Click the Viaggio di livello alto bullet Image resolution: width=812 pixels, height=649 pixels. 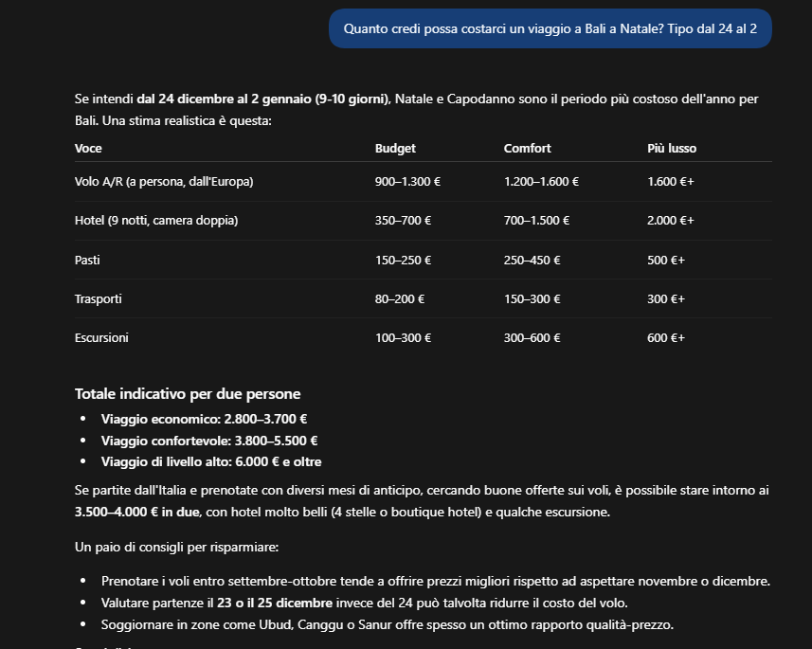211,461
